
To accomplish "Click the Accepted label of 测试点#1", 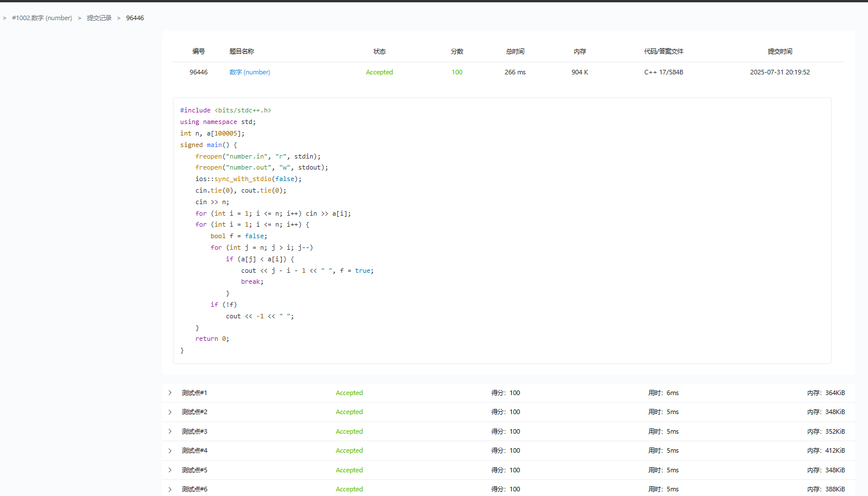I will (349, 393).
